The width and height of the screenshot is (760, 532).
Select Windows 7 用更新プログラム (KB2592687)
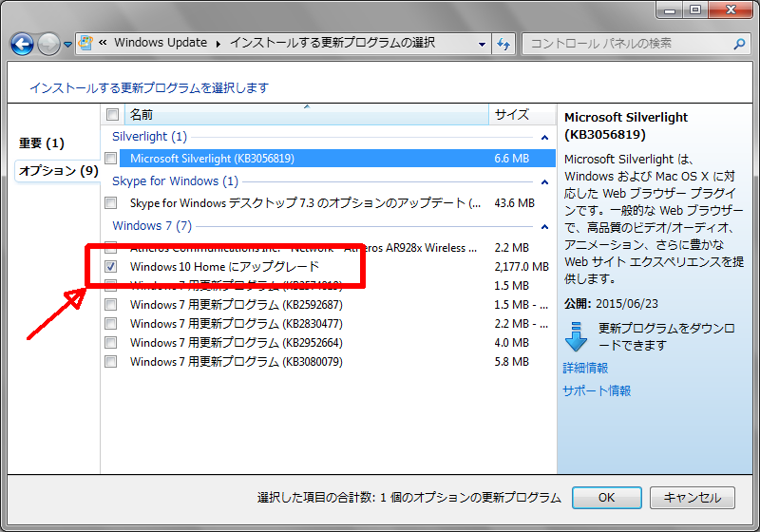pos(236,305)
